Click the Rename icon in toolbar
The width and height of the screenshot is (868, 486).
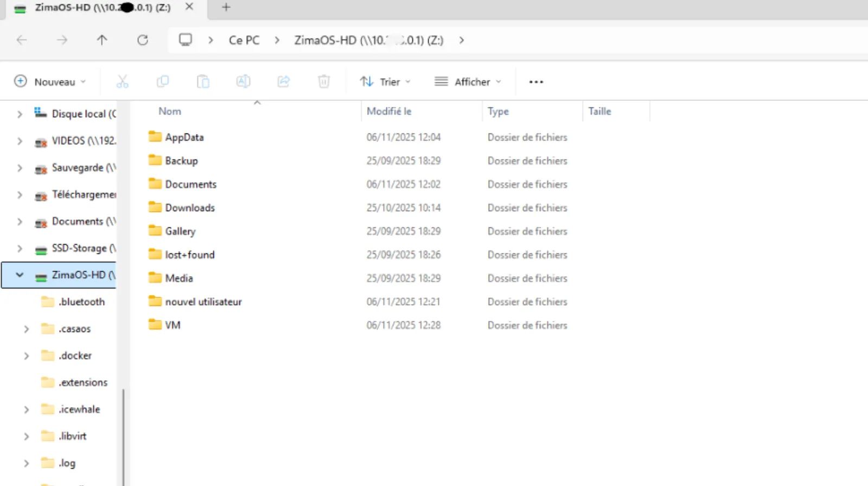243,82
